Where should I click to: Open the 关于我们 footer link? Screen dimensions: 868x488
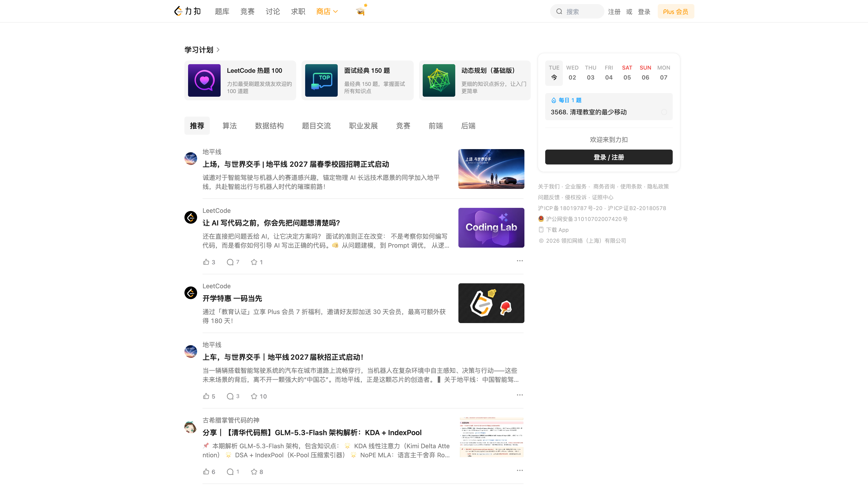click(x=549, y=186)
